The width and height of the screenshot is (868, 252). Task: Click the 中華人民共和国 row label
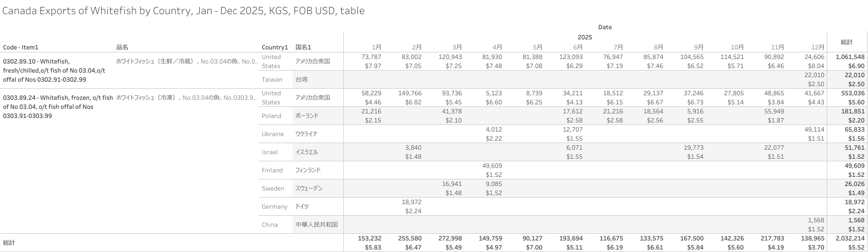316,225
